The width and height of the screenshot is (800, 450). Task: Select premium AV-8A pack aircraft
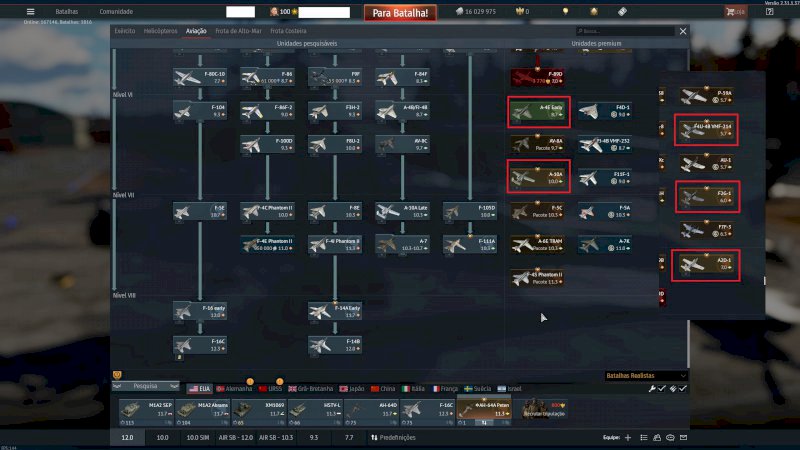538,144
